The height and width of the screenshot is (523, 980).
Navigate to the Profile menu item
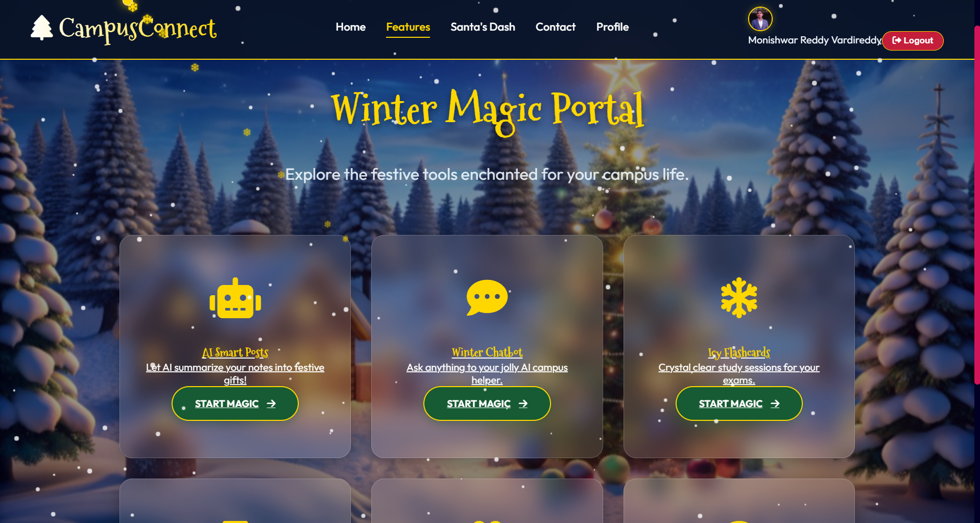click(612, 27)
